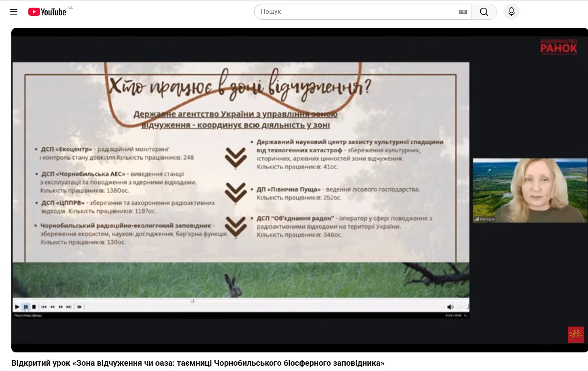Click the video title Відкритий урок
This screenshot has width=588, height=371.
pyautogui.click(x=197, y=363)
